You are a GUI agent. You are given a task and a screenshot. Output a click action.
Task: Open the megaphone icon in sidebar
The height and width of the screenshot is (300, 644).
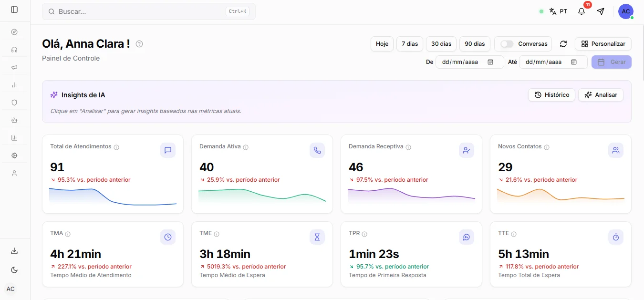point(14,67)
